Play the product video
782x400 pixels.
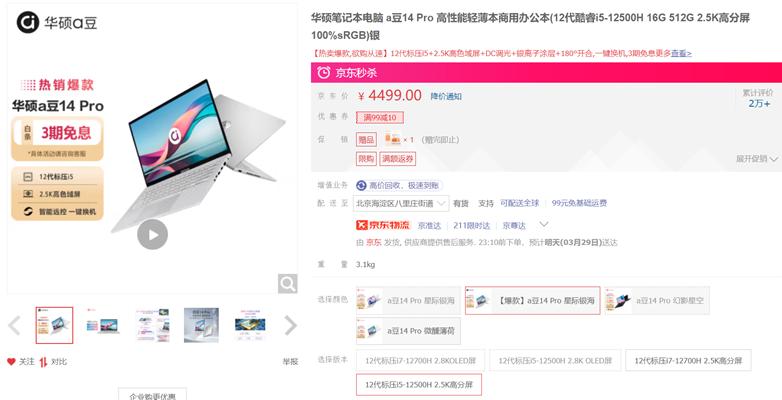tap(152, 234)
